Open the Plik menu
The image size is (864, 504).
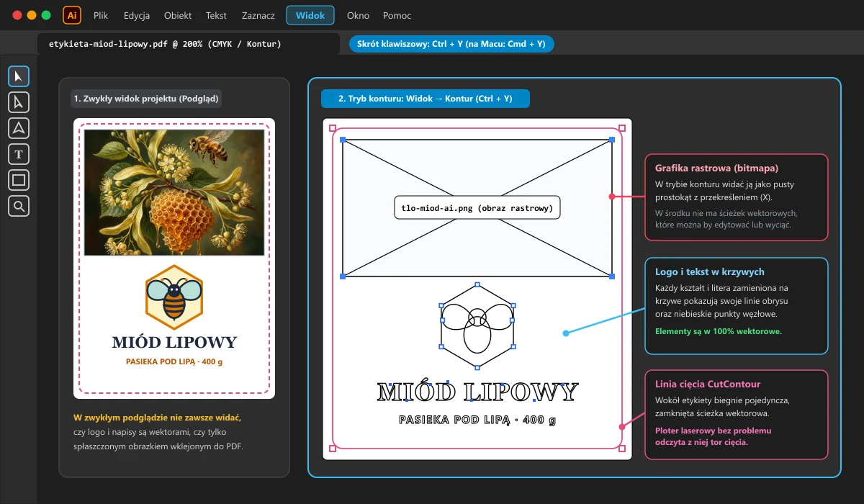click(101, 15)
